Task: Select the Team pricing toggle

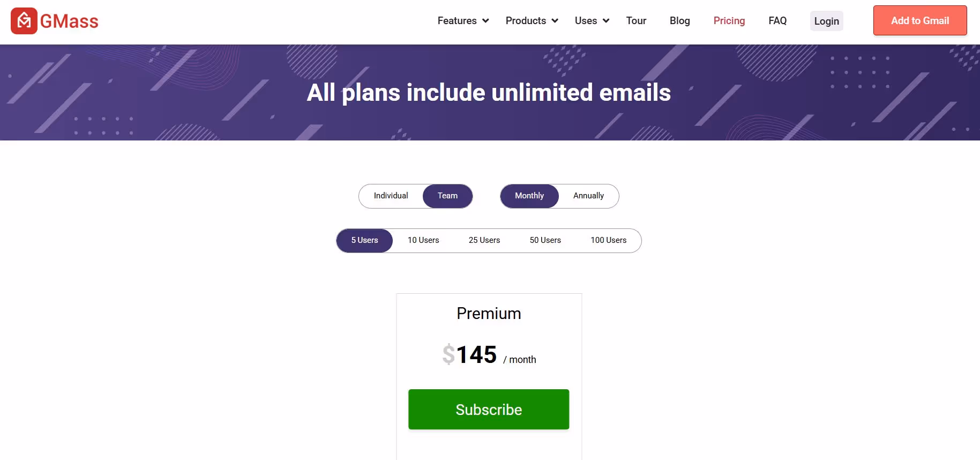Action: pyautogui.click(x=447, y=196)
